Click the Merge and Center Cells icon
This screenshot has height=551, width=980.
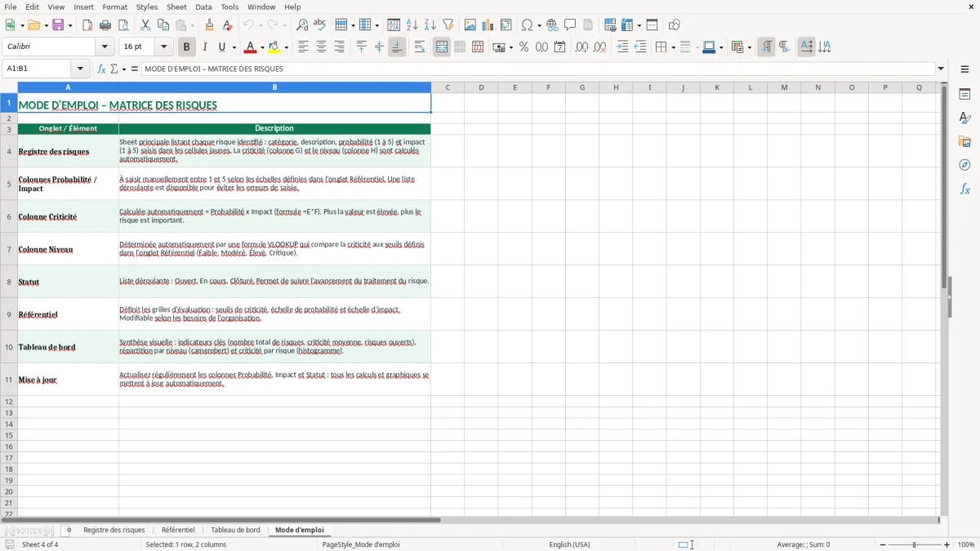pyautogui.click(x=442, y=47)
